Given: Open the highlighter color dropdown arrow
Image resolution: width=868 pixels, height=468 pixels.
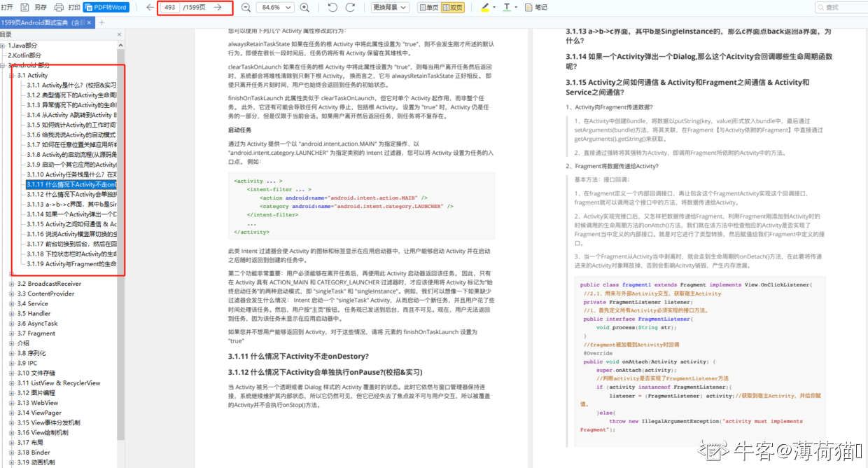Looking at the screenshot, I should [495, 7].
